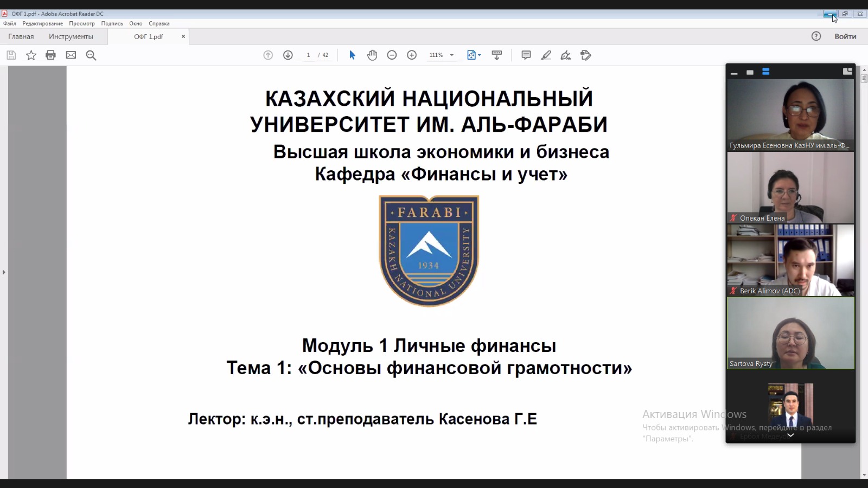The width and height of the screenshot is (868, 488).
Task: Click the vertical scrollbar thumb
Action: click(864, 79)
